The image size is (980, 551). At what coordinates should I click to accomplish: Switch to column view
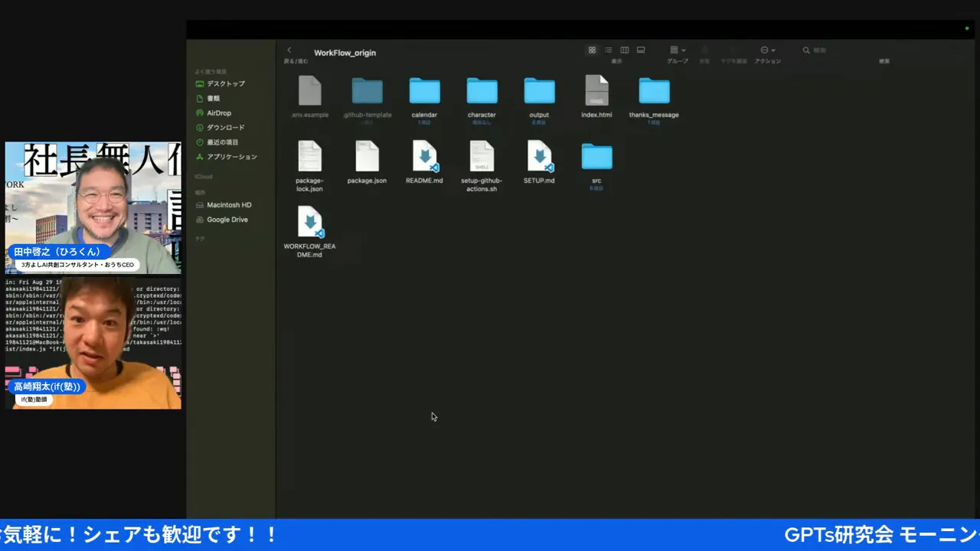point(624,50)
